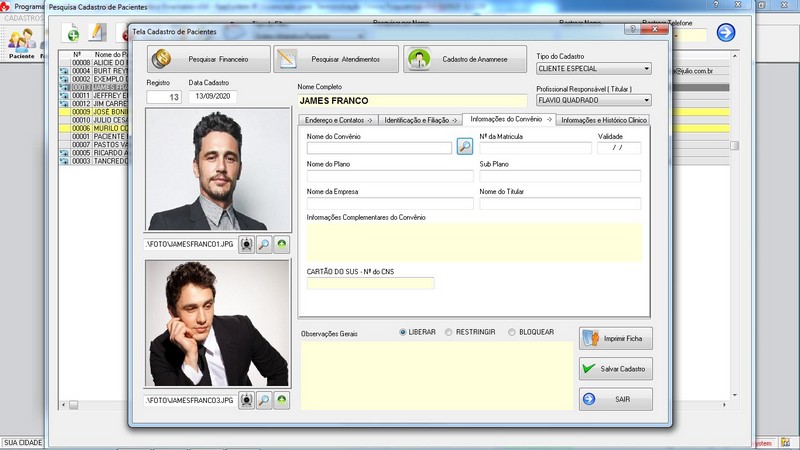Open Informações e Histórico Clínico tab
The height and width of the screenshot is (450, 800).
pos(604,120)
